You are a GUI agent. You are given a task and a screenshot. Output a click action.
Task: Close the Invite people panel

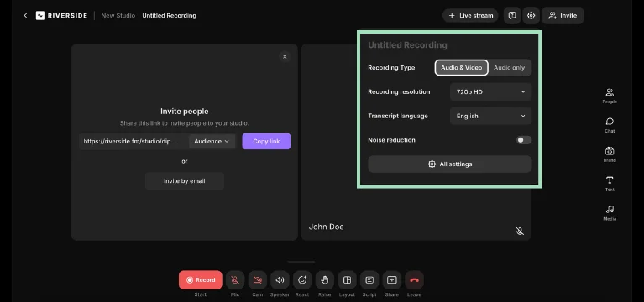(285, 57)
